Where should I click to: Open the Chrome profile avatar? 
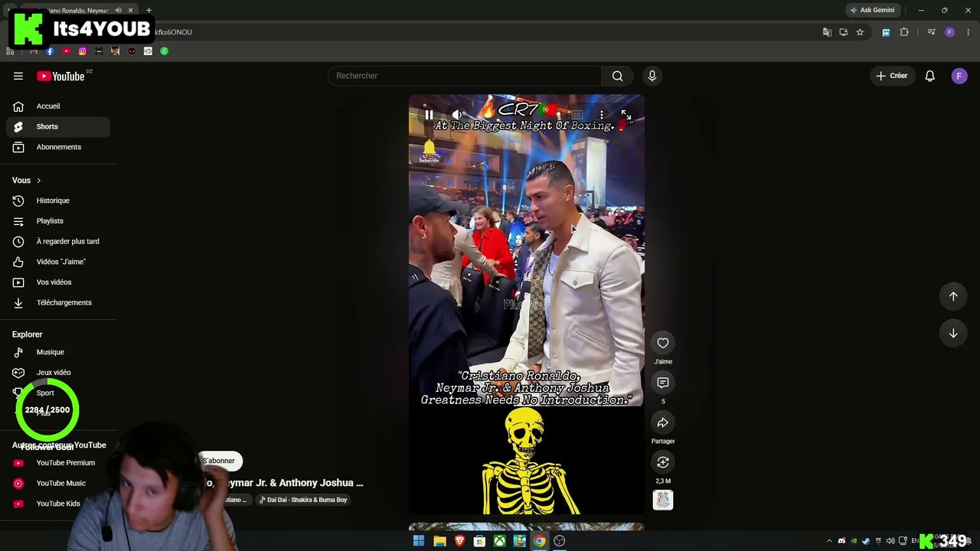point(949,32)
